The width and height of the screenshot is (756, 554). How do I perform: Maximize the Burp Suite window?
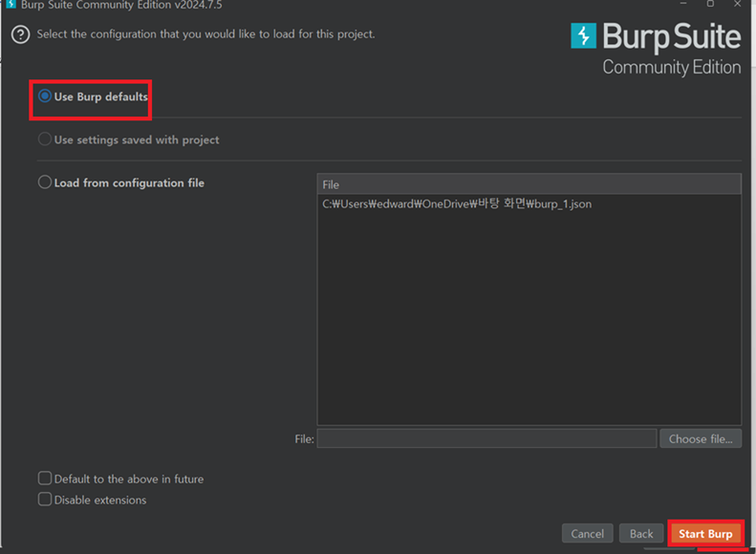[710, 4]
